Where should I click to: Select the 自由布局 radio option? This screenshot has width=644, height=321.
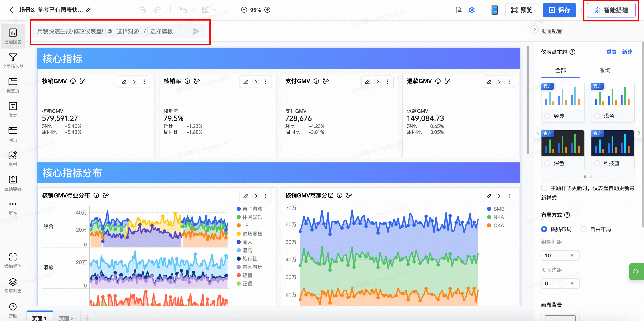click(x=584, y=229)
